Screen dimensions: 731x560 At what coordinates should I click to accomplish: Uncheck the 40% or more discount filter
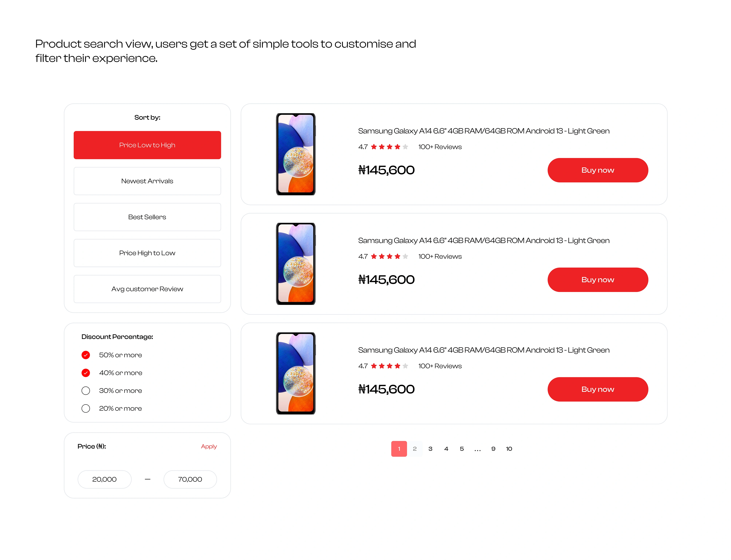(x=86, y=373)
